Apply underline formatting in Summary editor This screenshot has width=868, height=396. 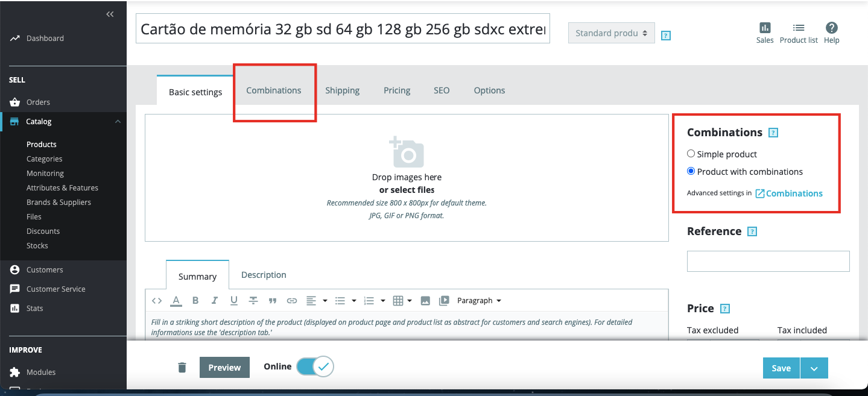coord(233,300)
